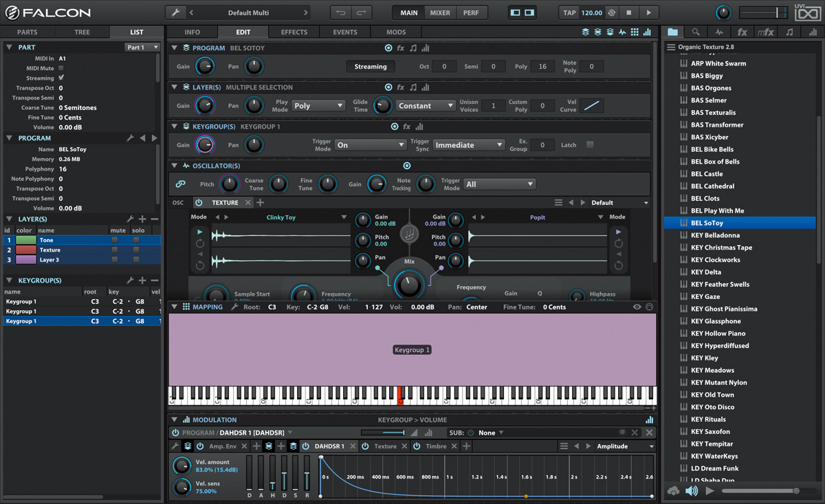Click the Vel Curve display

(591, 106)
